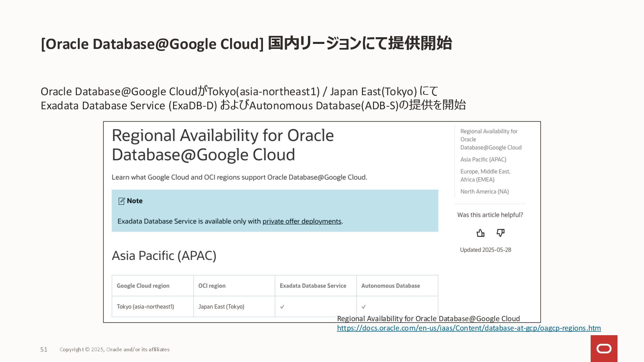Image resolution: width=644 pixels, height=362 pixels.
Task: Go to North America (NA) in sidebar
Action: [484, 192]
